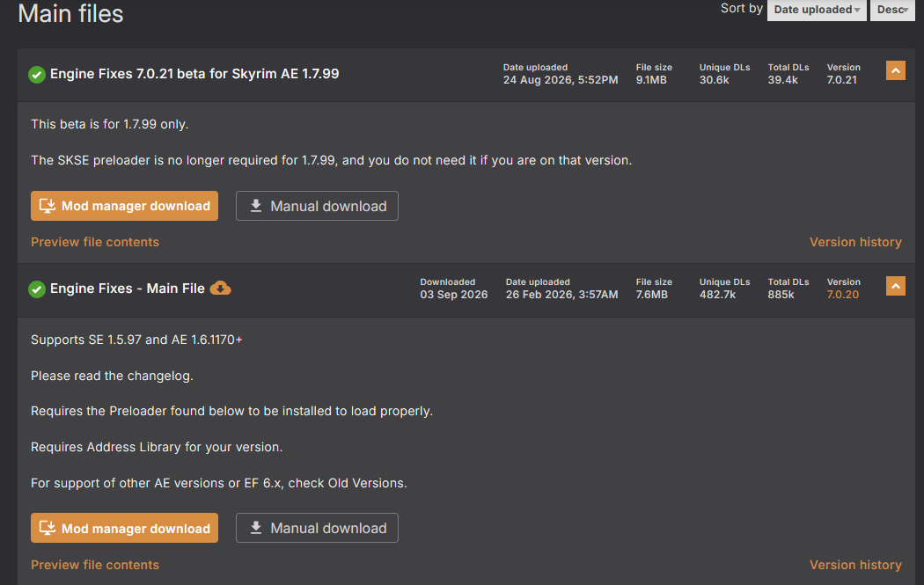
Task: Click the text 'Please read the changelog.'
Action: 112,376
